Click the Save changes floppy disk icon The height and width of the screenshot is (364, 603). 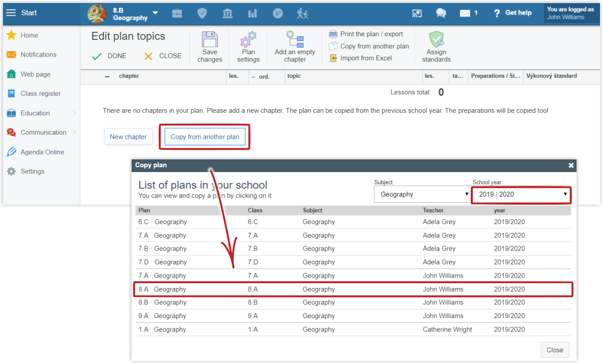tap(209, 40)
